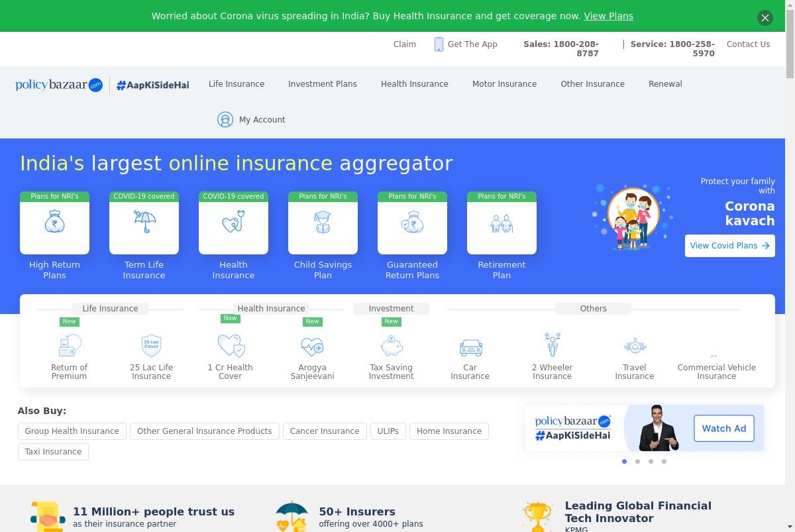Image resolution: width=795 pixels, height=532 pixels.
Task: Click the Sales: 1800-208-8787 phone number
Action: (x=561, y=48)
